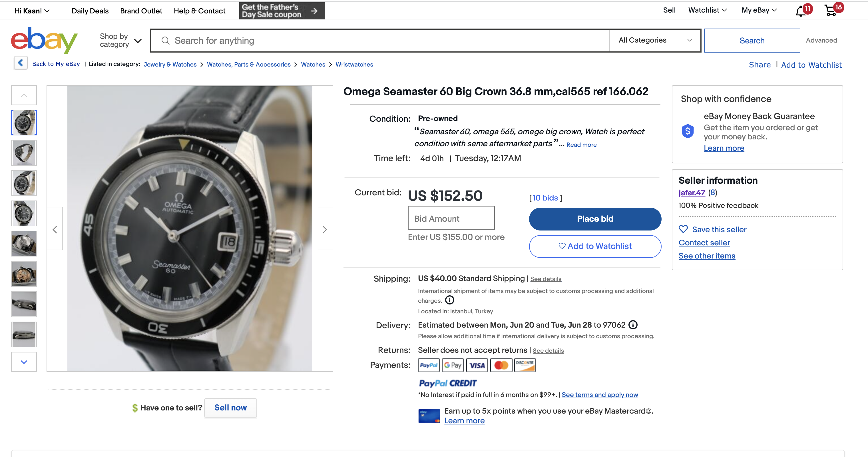Screen dimensions: 868x457
Task: Go to Brand Outlet
Action: coord(141,11)
